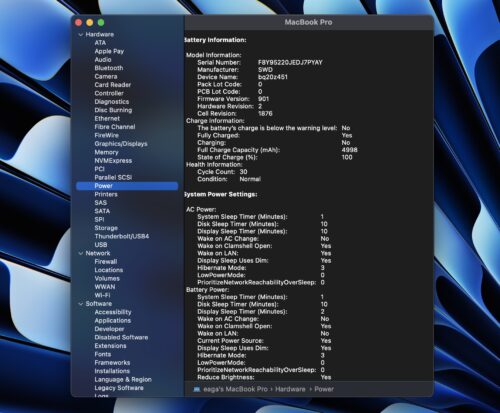This screenshot has width=500, height=413.
Task: Open Accessibility under Software
Action: click(x=113, y=312)
